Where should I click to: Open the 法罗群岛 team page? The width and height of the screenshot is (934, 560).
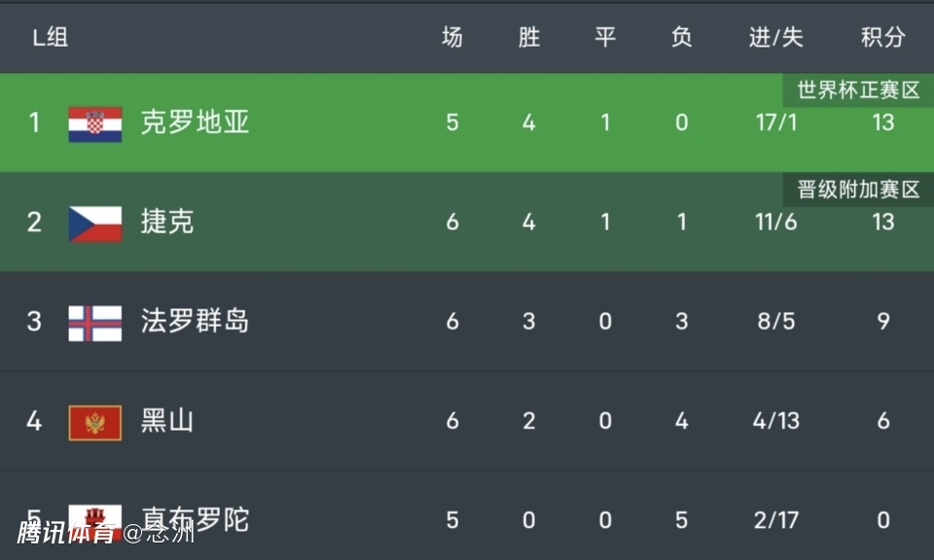click(195, 322)
